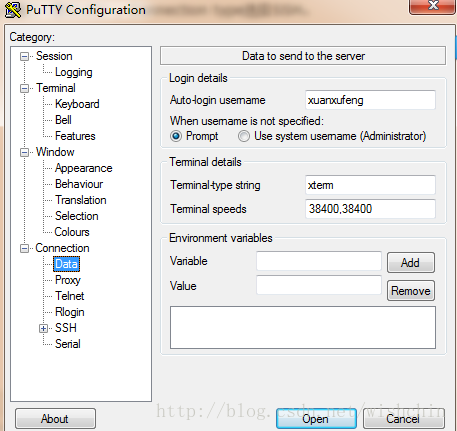Image resolution: width=457 pixels, height=431 pixels.
Task: Open the Proxy settings category
Action: 68,280
